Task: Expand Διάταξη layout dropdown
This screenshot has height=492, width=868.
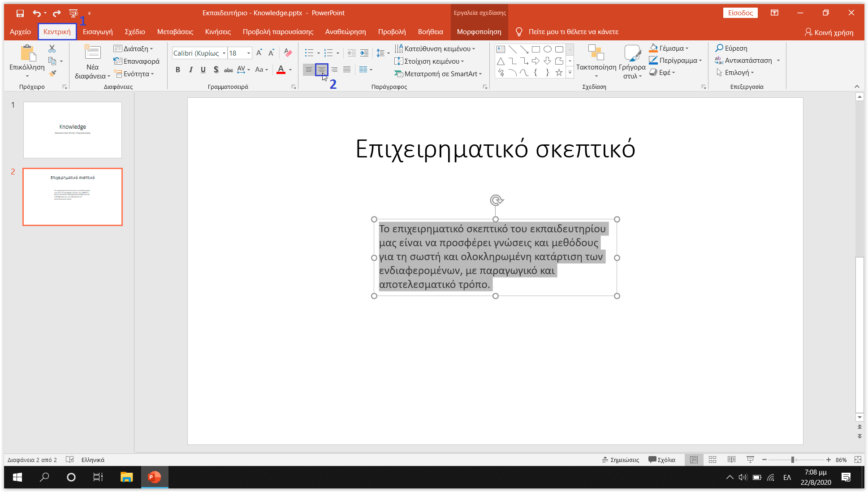Action: click(x=134, y=48)
